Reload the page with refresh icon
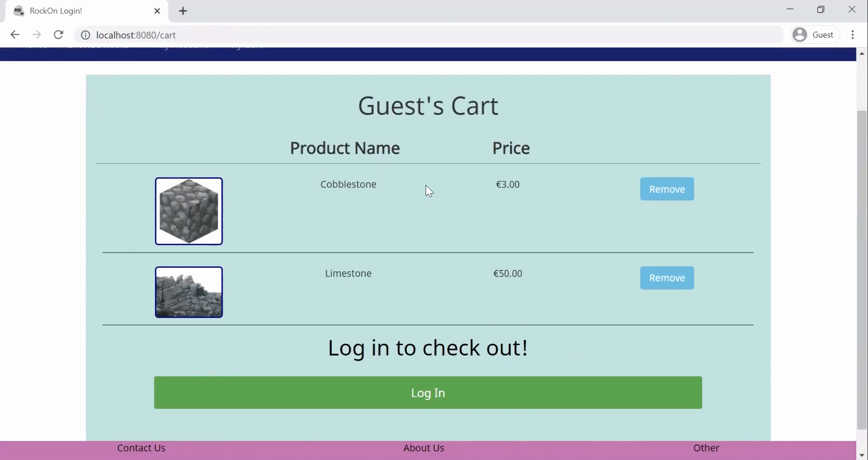Viewport: 868px width, 460px height. (x=58, y=35)
